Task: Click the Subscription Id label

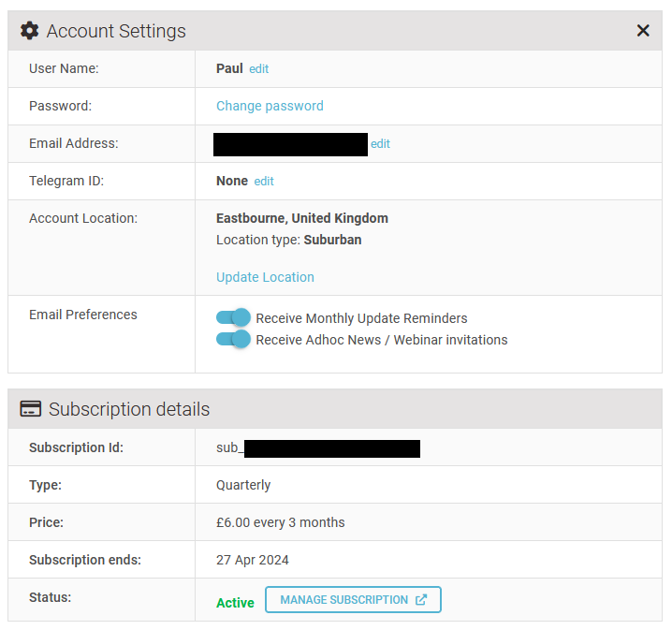Action: click(77, 447)
